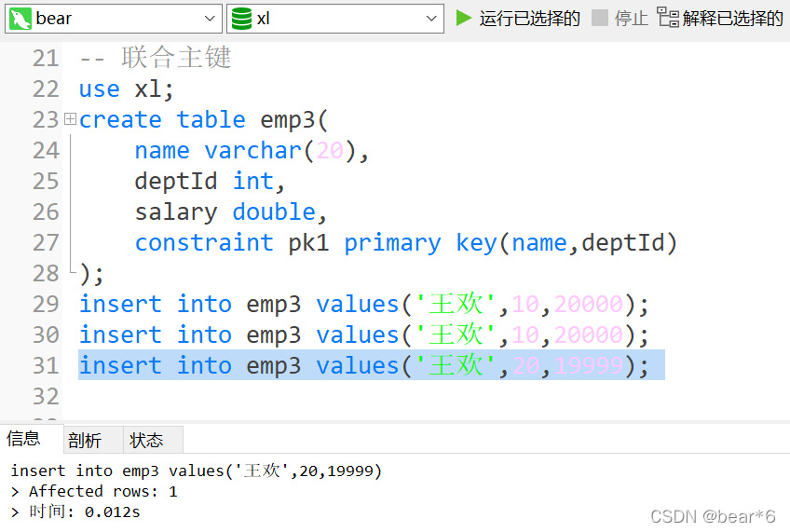Click the 'deptId int,' line

[x=211, y=182]
